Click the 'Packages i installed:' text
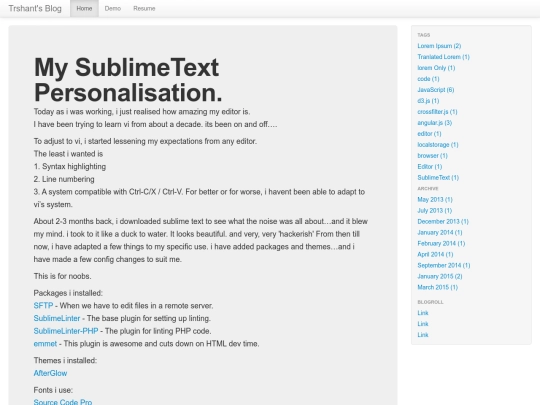Screen dimensions: 540x405 (x=68, y=293)
